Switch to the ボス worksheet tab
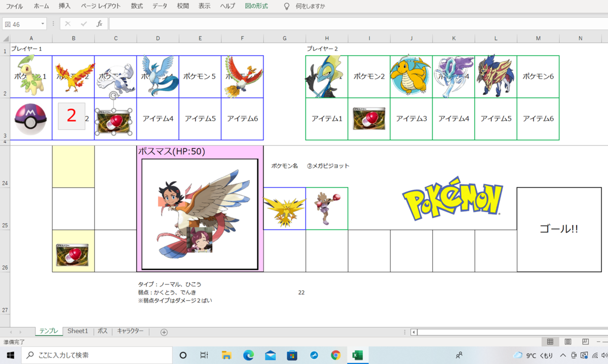 (x=102, y=331)
